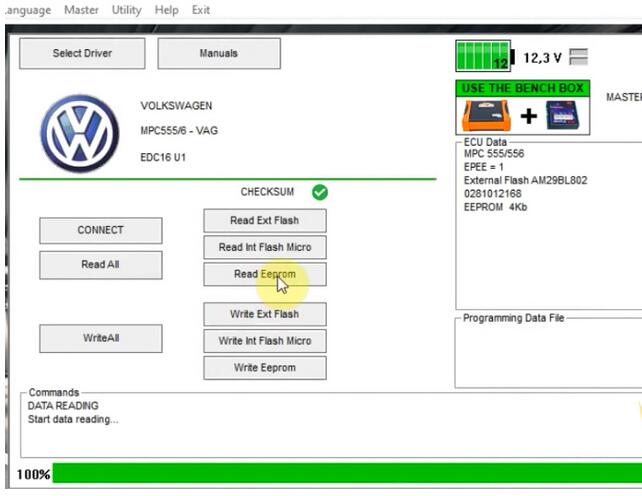Click the EPEE = 1 line

[x=484, y=167]
